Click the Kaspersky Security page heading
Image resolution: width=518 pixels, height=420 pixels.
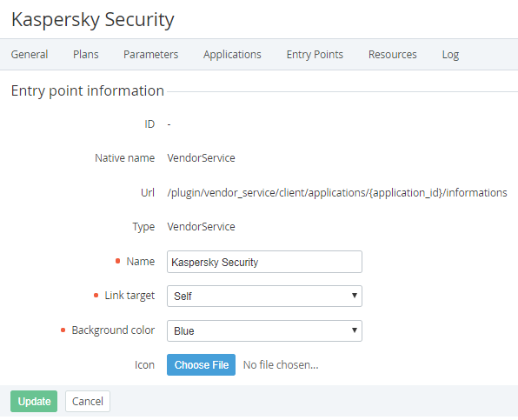click(x=93, y=20)
